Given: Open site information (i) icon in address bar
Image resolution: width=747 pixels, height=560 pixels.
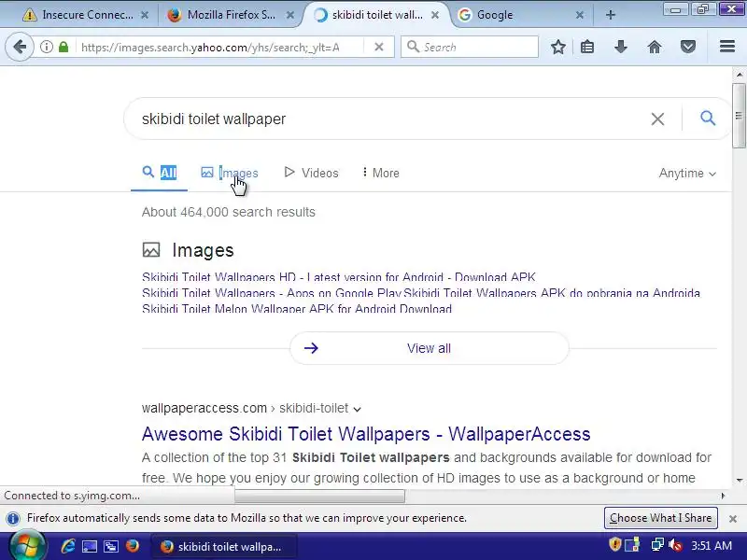Looking at the screenshot, I should click(46, 47).
